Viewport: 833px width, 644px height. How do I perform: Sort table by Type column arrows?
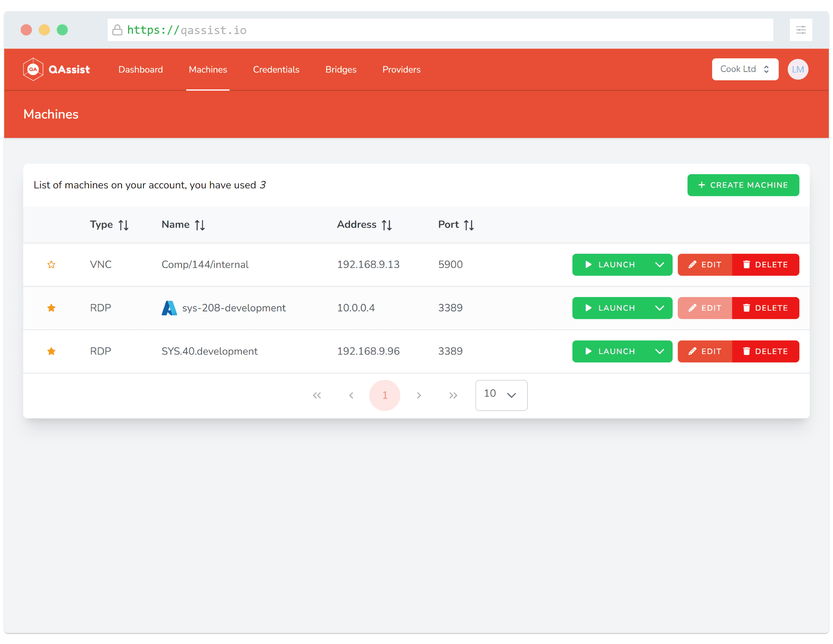tap(123, 225)
